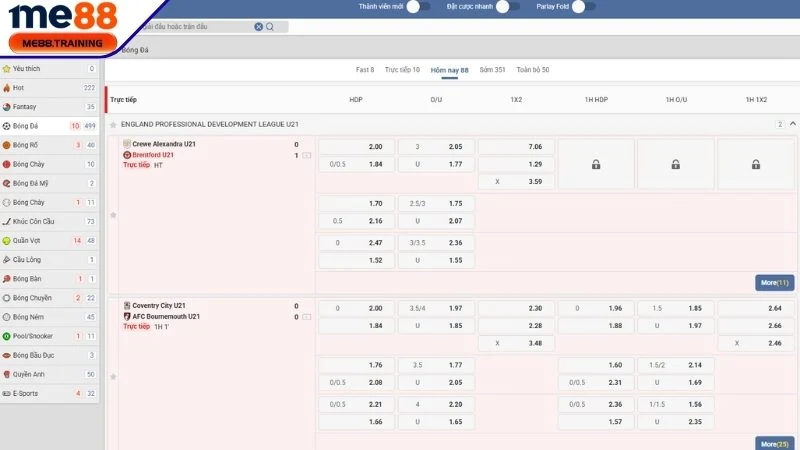Select the 7.06 odds for Crewe Alexandra
The width and height of the screenshot is (800, 450).
pyautogui.click(x=515, y=146)
